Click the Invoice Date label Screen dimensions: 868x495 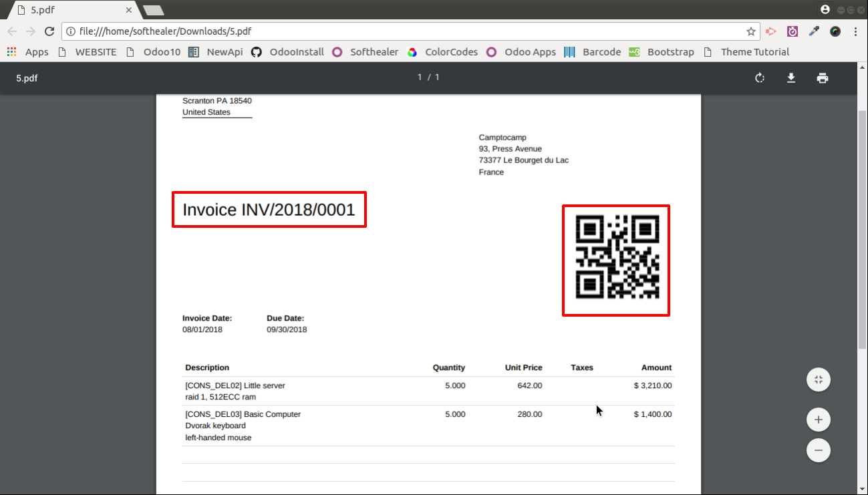click(207, 319)
